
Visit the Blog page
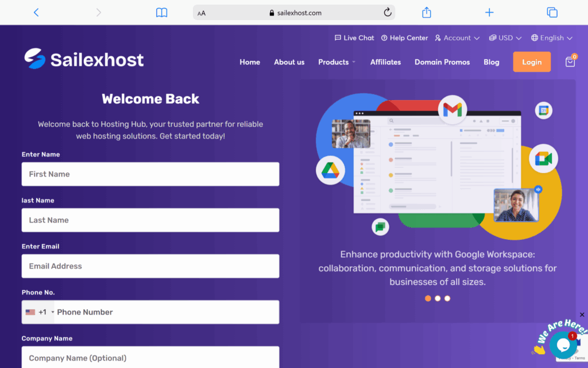(x=492, y=62)
